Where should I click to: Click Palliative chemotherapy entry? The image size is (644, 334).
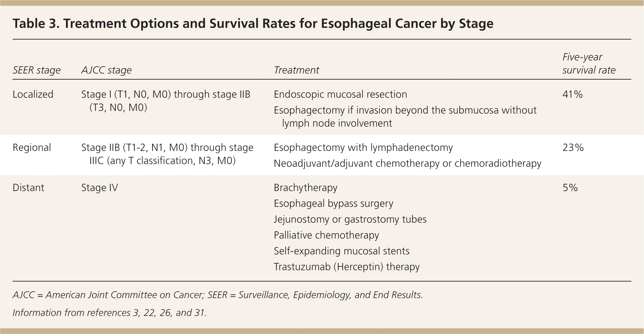tap(326, 235)
